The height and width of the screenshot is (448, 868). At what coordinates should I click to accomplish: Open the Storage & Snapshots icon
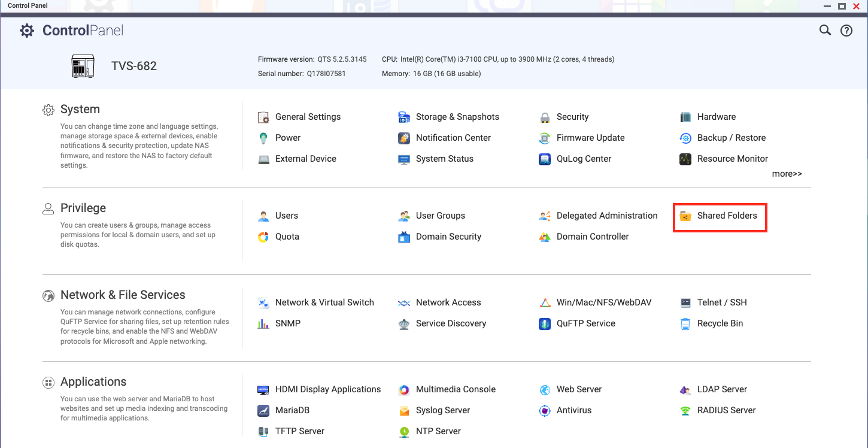coord(404,117)
